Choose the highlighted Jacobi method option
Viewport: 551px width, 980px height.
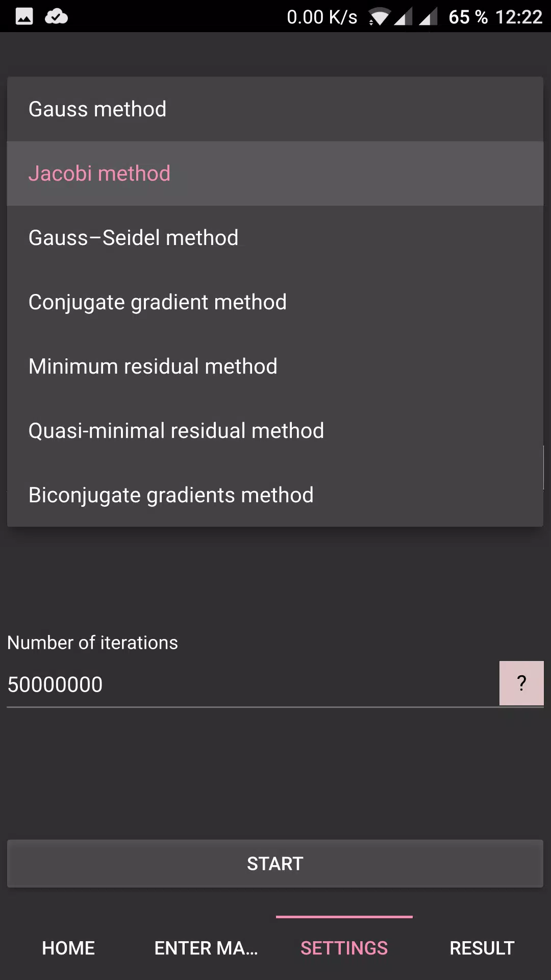[x=275, y=174]
